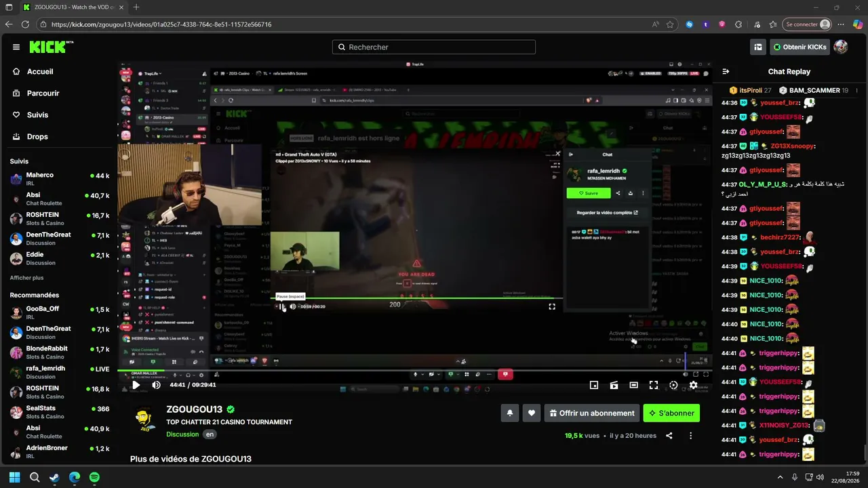
Task: Open a new browser tab
Action: [x=136, y=7]
